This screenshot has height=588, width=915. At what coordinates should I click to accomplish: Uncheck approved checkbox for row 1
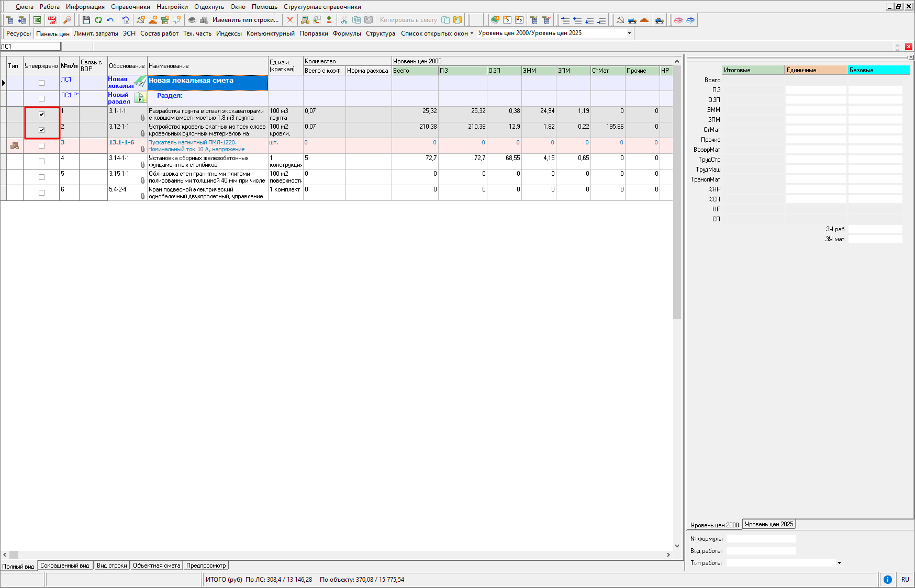(42, 114)
